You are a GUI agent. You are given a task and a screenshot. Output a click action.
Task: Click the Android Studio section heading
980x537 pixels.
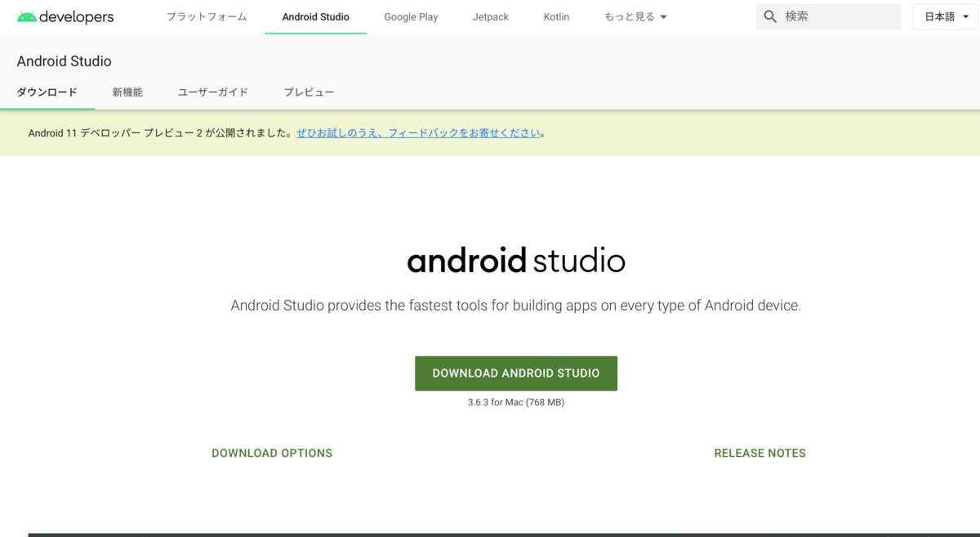point(64,61)
